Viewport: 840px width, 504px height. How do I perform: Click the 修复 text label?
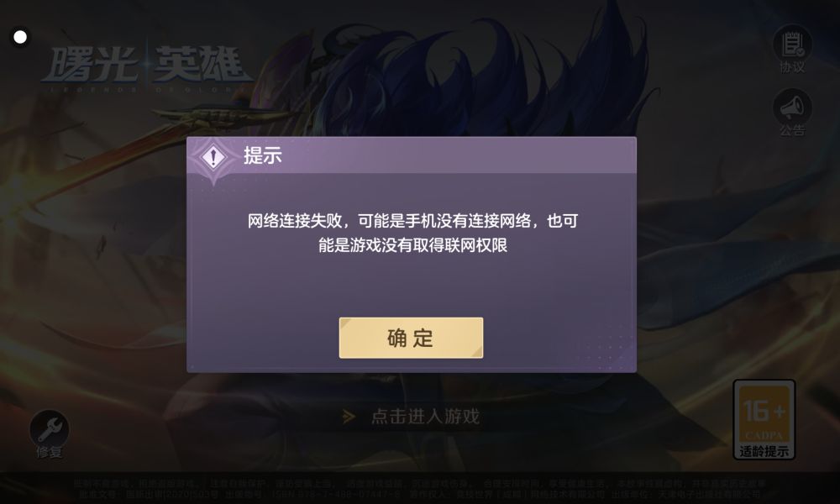tap(50, 452)
